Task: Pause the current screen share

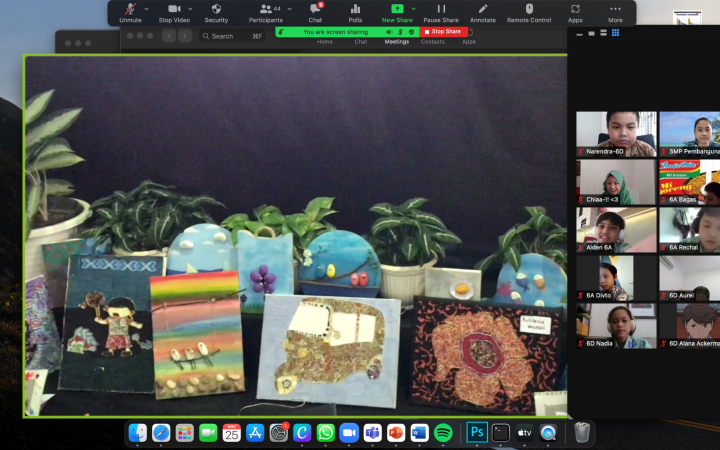Action: (440, 12)
